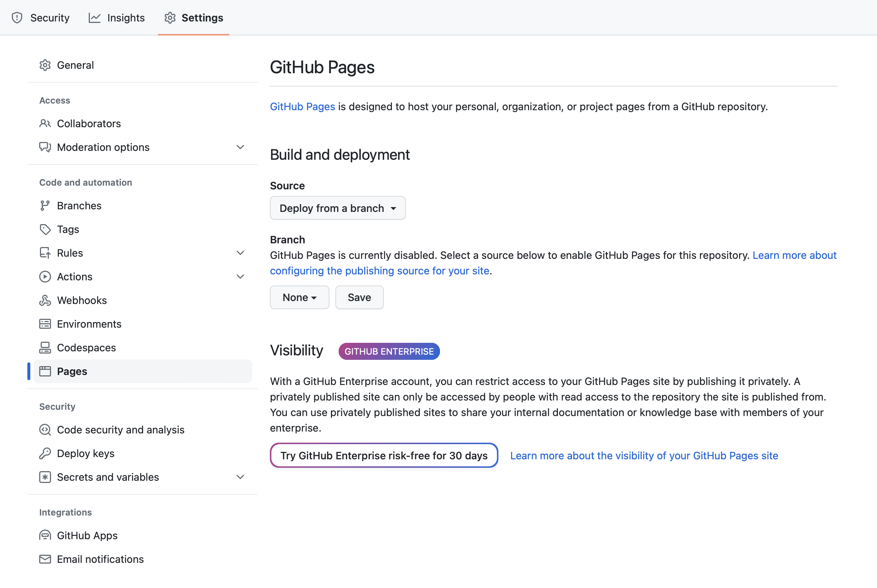
Task: Click the Secrets and variables asterisk icon
Action: (45, 477)
